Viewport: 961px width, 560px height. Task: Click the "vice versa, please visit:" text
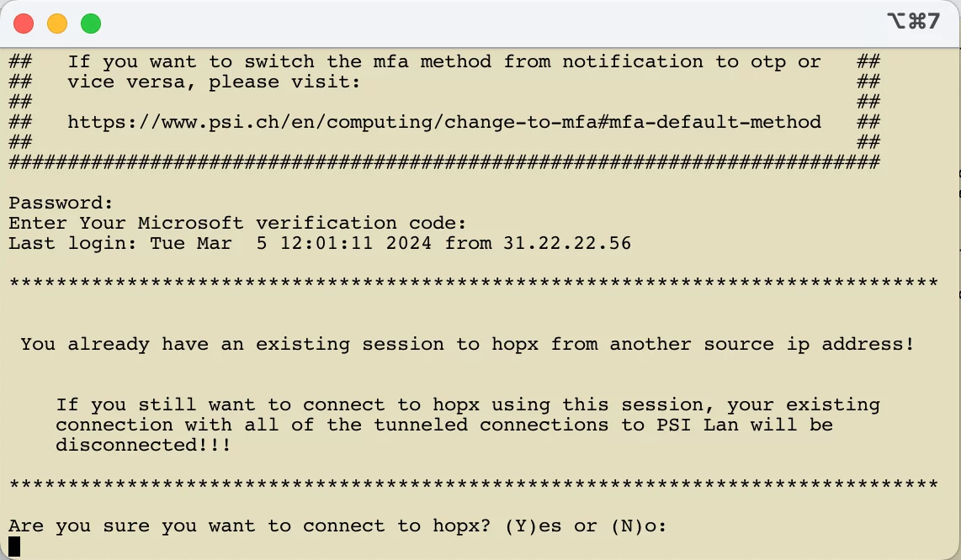(214, 82)
